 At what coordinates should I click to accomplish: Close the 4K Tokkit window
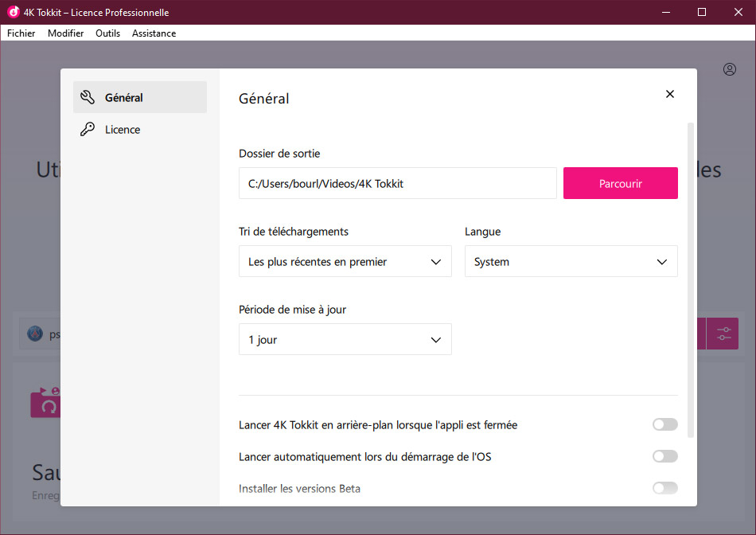pos(738,12)
